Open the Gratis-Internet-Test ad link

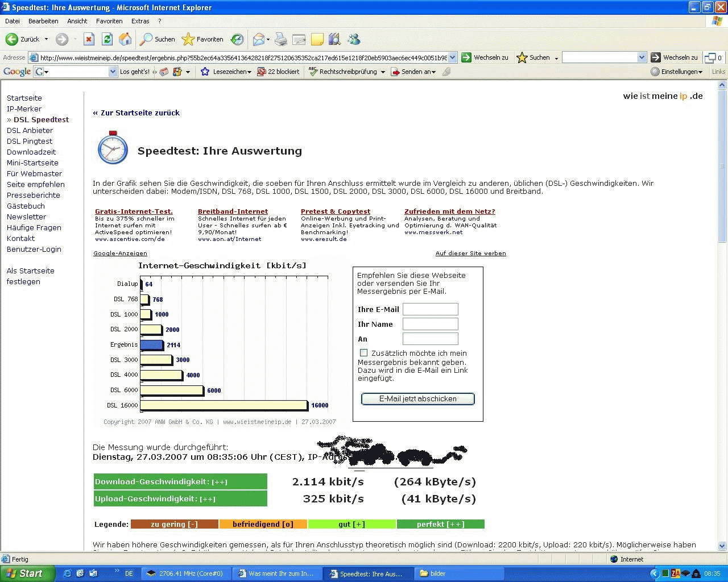[134, 211]
